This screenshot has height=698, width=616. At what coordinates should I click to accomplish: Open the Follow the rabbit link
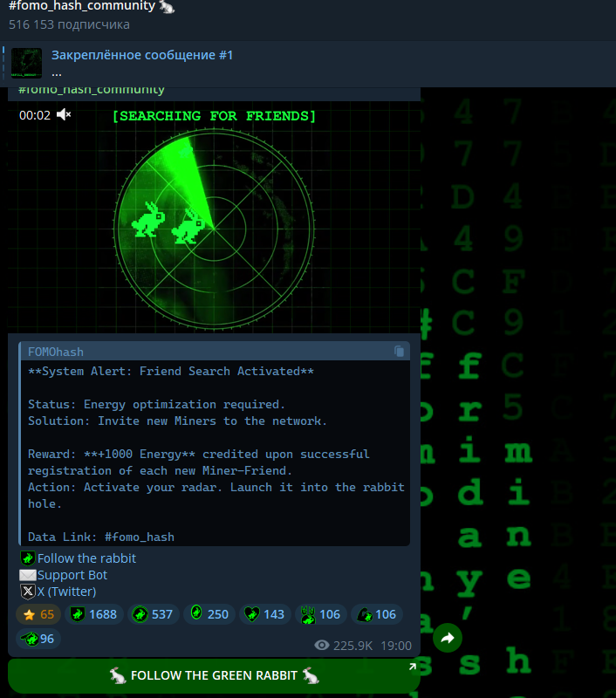coord(86,558)
